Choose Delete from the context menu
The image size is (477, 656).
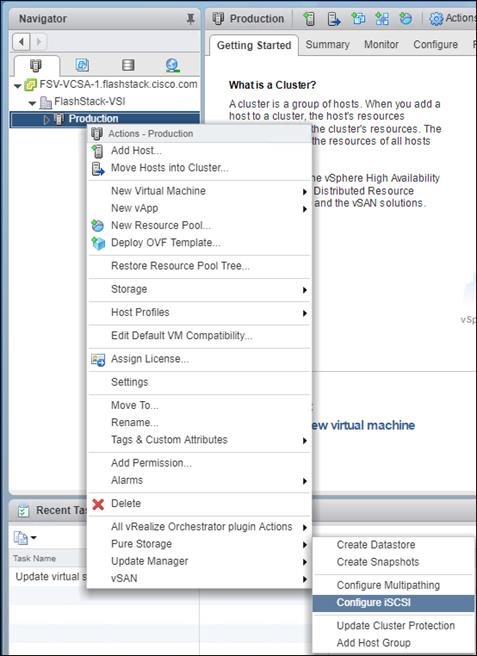[x=199, y=504]
